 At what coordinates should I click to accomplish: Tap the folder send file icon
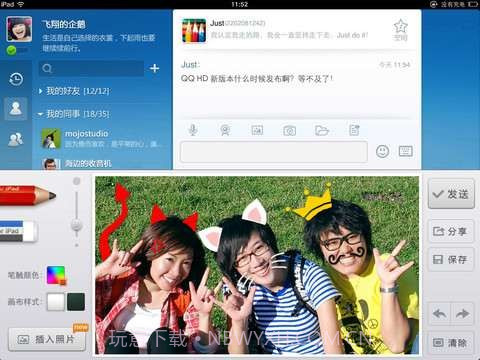coord(322,130)
